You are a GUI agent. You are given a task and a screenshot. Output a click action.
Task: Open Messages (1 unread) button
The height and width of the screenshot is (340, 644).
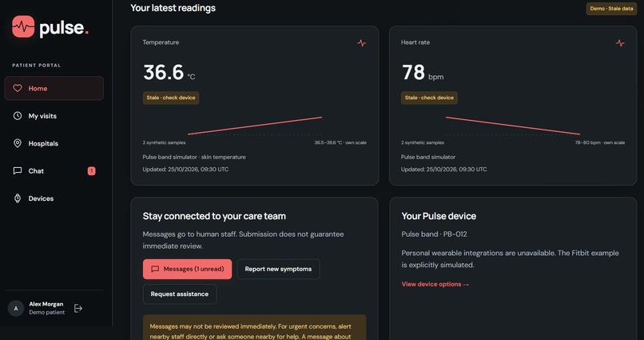[x=187, y=269]
